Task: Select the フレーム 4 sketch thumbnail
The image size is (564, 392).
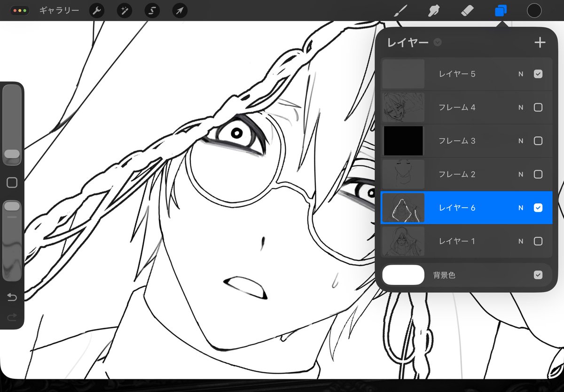Action: click(x=404, y=108)
